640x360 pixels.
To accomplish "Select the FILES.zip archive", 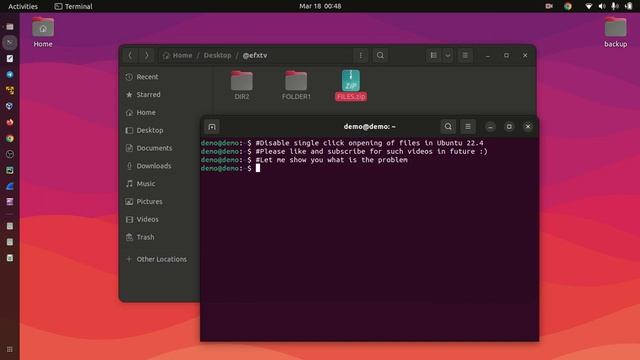I will (x=351, y=85).
